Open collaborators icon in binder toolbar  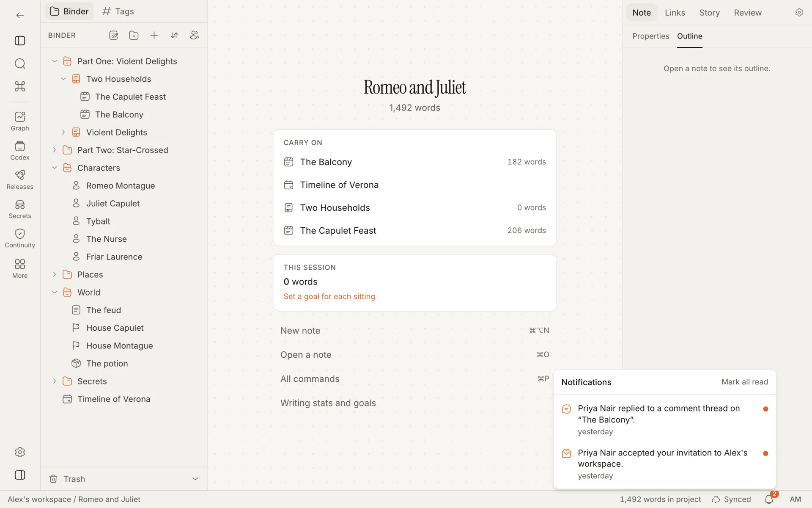(195, 36)
